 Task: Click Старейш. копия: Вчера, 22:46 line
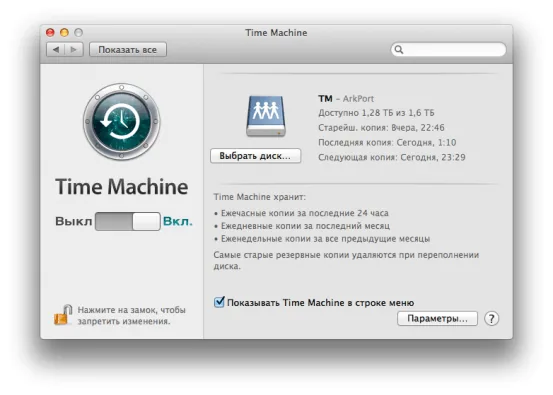(x=381, y=128)
